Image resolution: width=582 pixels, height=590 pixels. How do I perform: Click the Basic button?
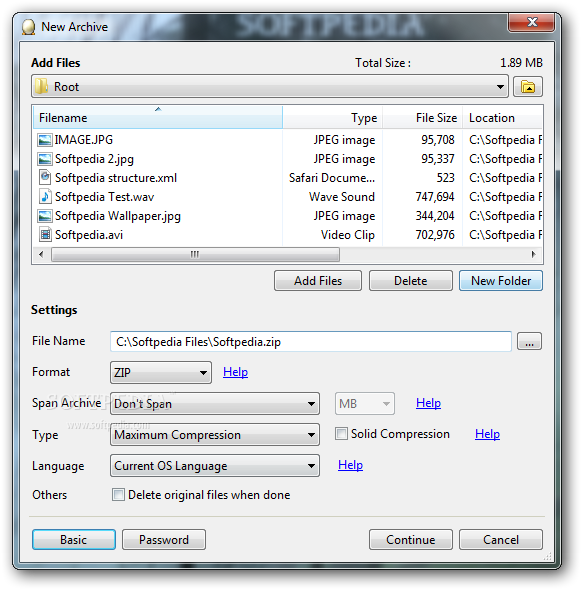tap(74, 540)
